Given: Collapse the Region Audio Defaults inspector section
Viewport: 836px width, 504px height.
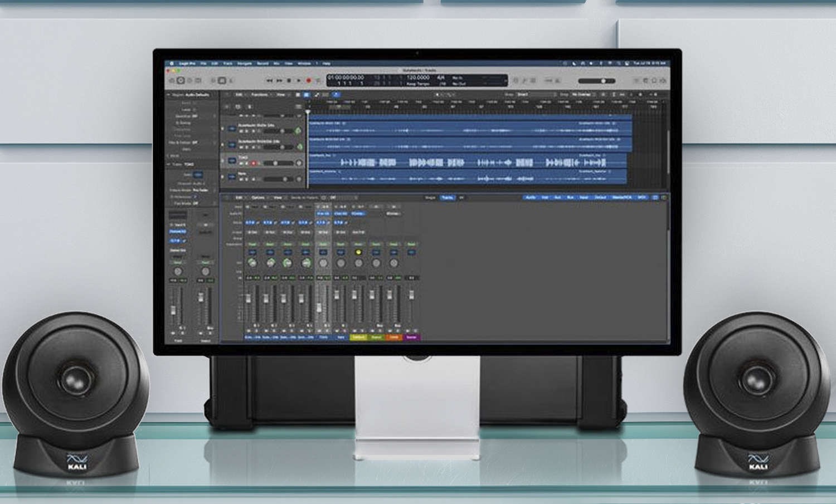Looking at the screenshot, I should (169, 95).
